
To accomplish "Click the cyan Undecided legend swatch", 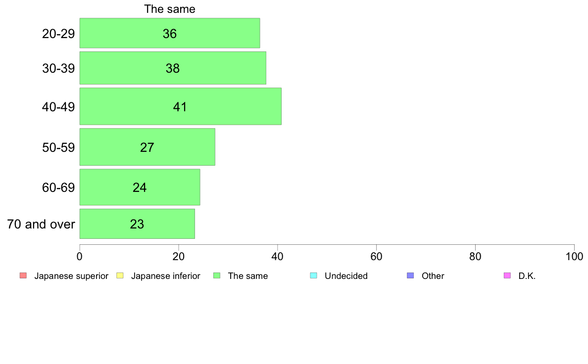I will click(313, 275).
